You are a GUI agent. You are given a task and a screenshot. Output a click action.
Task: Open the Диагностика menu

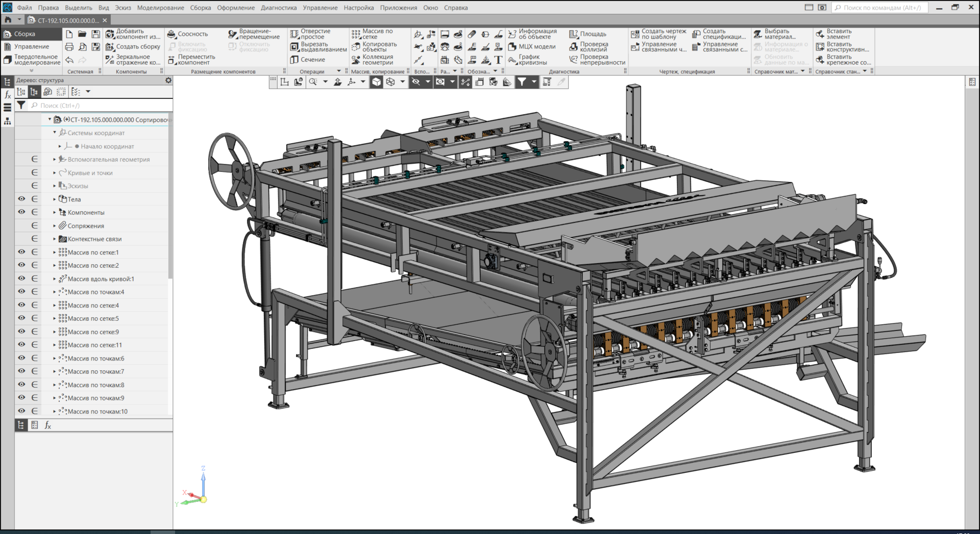[x=278, y=8]
